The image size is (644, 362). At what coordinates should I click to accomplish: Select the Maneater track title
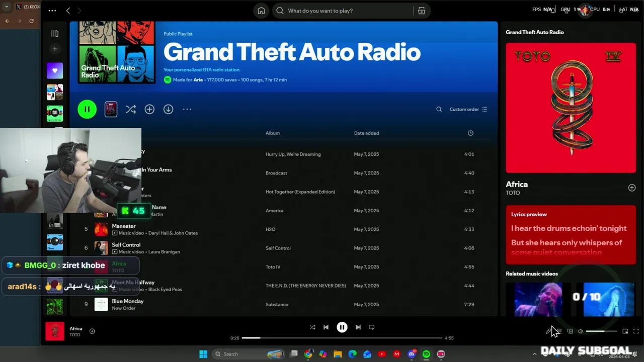[x=124, y=226]
